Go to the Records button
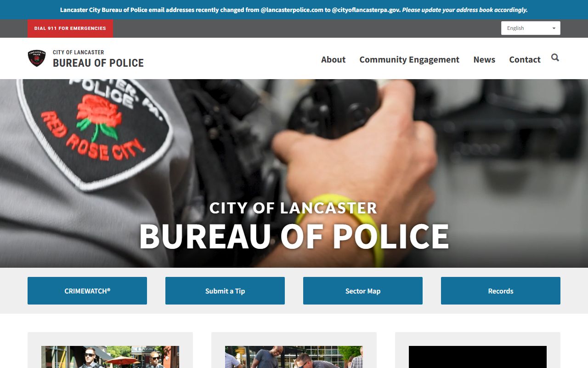Screen dimensions: 588x368 [x=501, y=291]
